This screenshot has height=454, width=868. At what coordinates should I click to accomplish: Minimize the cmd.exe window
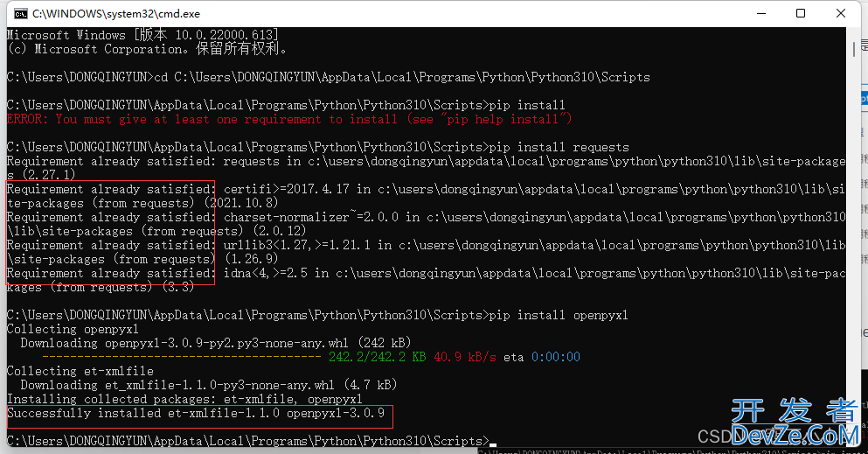click(x=761, y=13)
